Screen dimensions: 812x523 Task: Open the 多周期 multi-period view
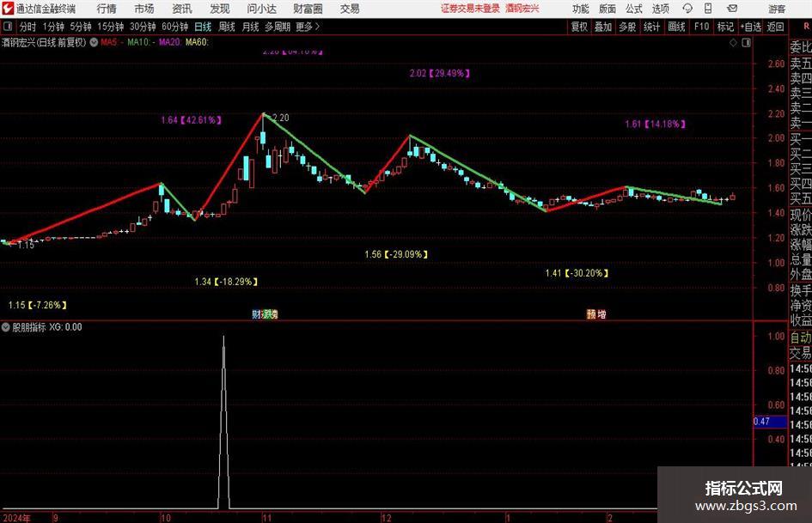click(278, 27)
